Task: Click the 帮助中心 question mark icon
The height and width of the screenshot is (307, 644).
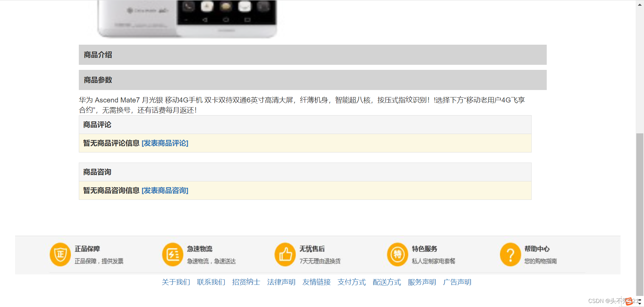Action: [x=510, y=254]
